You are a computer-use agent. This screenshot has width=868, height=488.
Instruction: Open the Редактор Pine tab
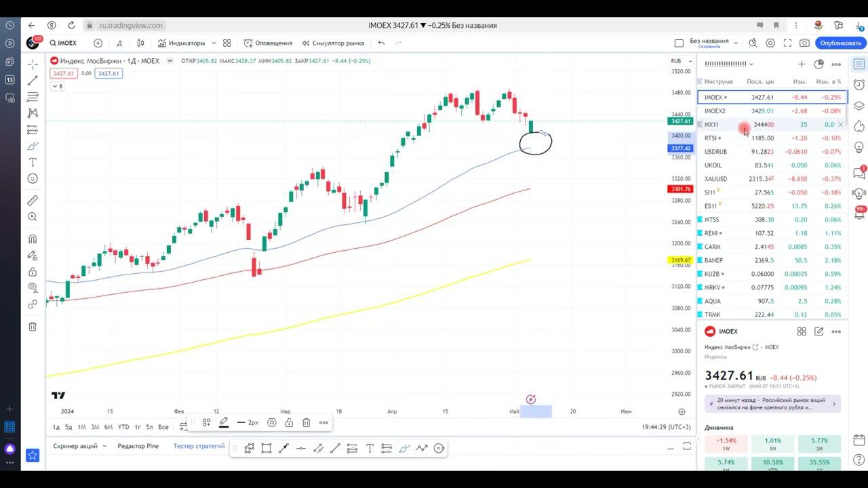138,446
